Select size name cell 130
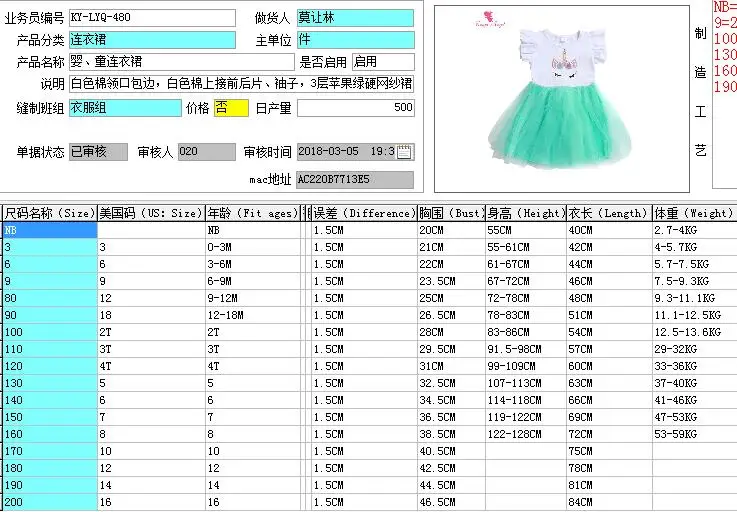The height and width of the screenshot is (512, 737). click(50, 383)
